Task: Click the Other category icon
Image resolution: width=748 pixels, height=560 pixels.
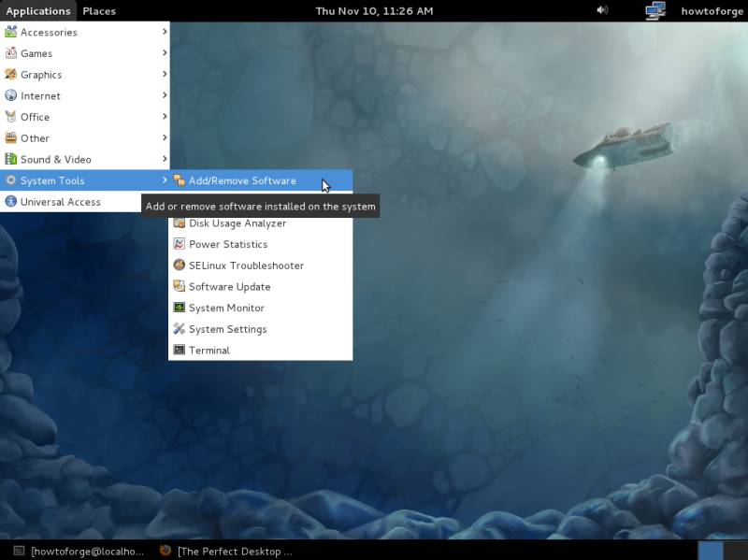Action: pyautogui.click(x=10, y=137)
